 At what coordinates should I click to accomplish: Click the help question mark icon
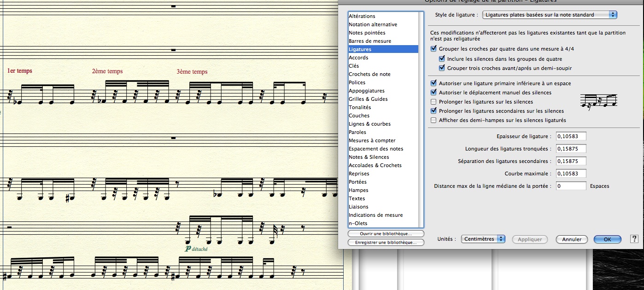coord(634,239)
